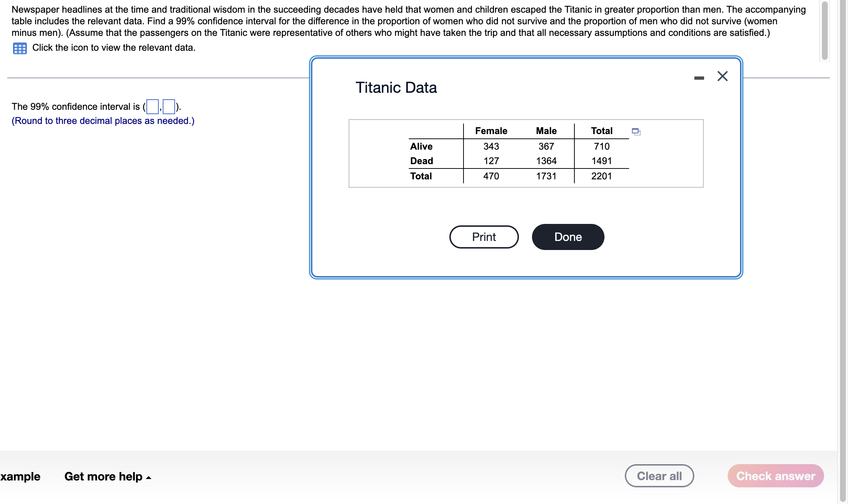The height and width of the screenshot is (504, 848).
Task: Click the copy-table popup icon
Action: coord(636,132)
